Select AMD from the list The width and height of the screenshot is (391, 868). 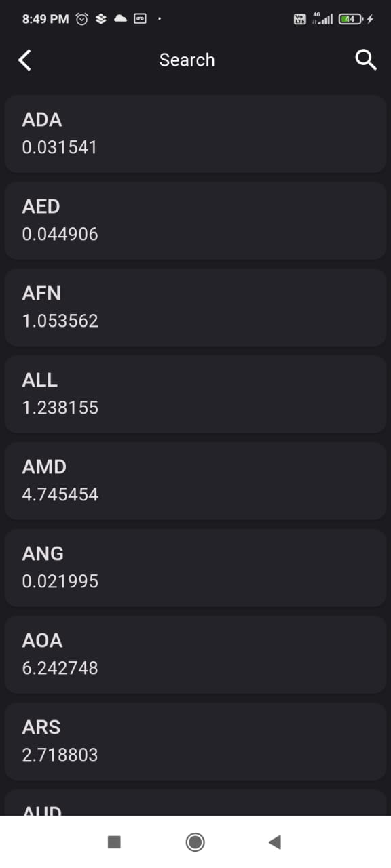[x=195, y=480]
